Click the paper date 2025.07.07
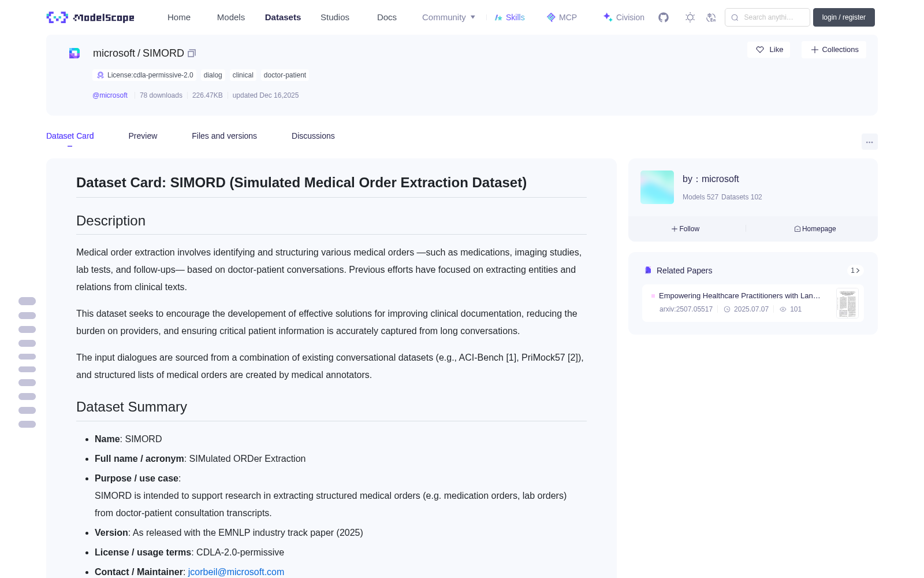The image size is (924, 578). click(751, 309)
